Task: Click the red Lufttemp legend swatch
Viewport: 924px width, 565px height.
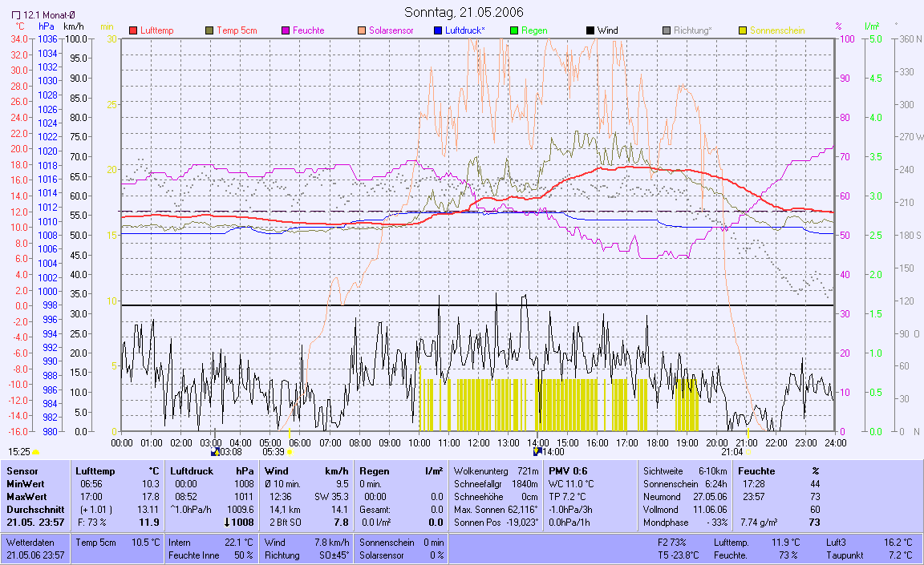Action: click(x=133, y=30)
